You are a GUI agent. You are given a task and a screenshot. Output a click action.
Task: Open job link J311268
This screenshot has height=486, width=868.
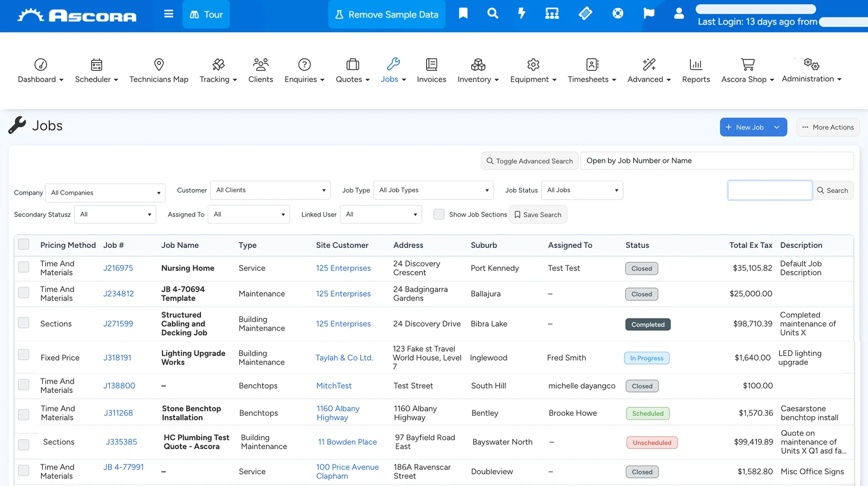coord(118,413)
